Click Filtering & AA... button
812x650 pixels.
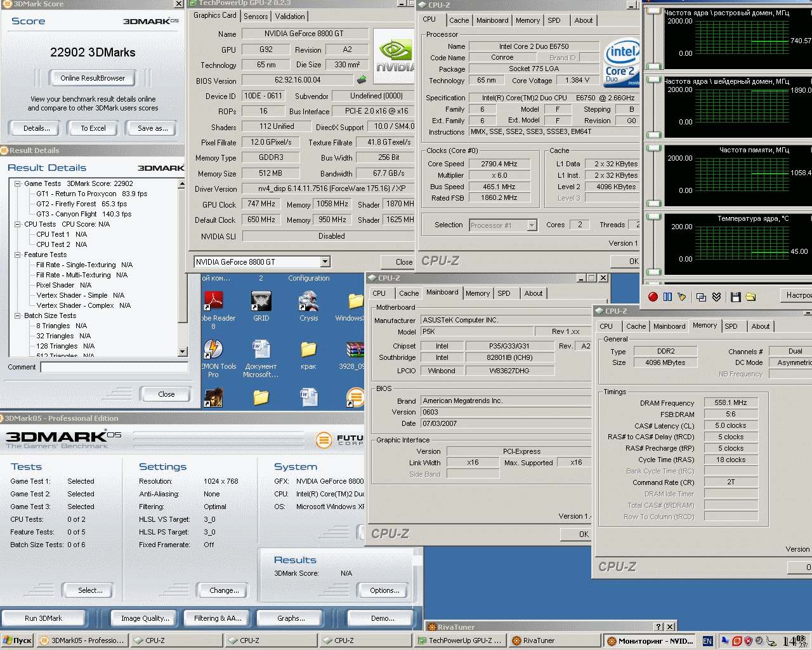(x=218, y=618)
